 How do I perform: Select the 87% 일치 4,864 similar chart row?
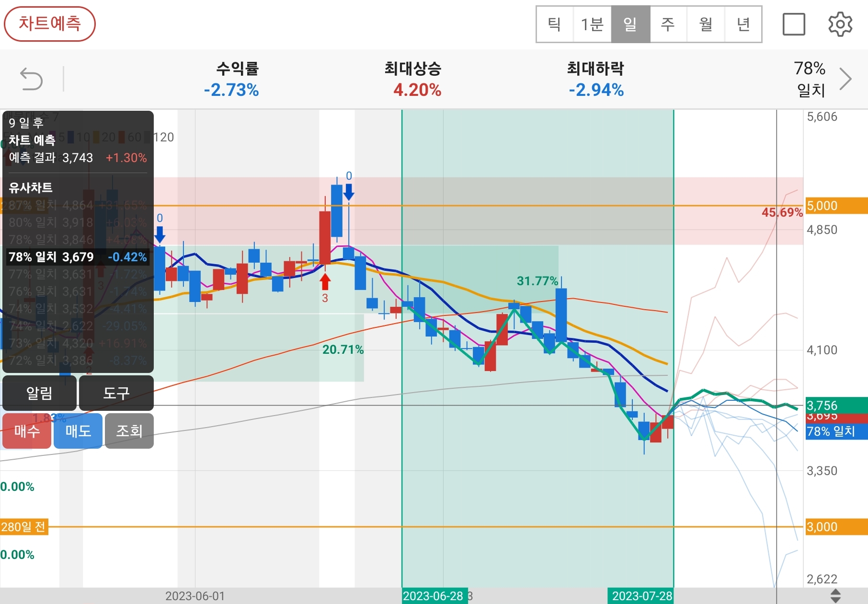78,205
